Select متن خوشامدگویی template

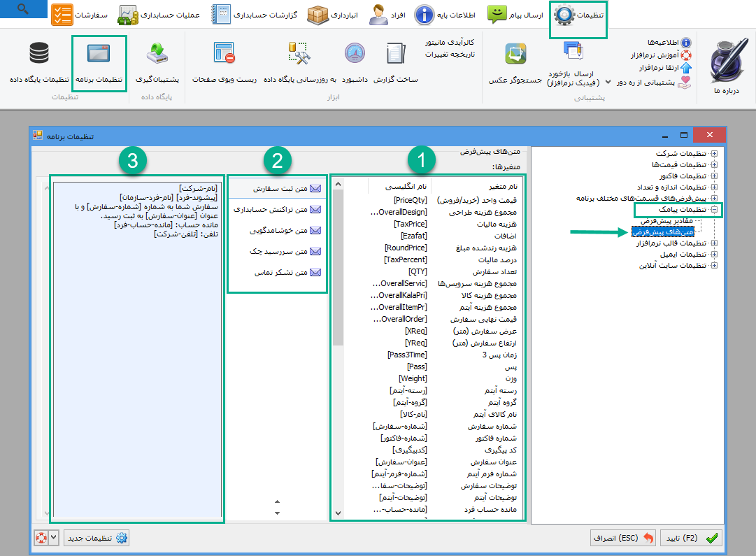pos(277,231)
